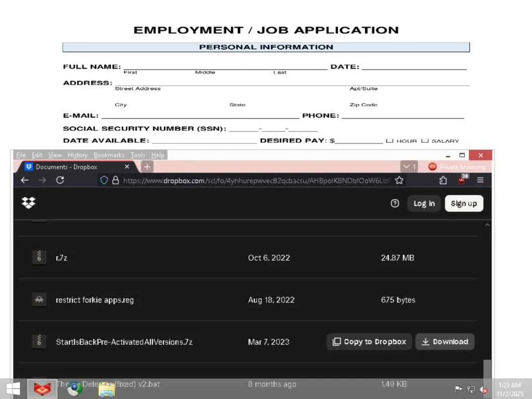
Task: Open the r.7z file name
Action: coord(61,258)
